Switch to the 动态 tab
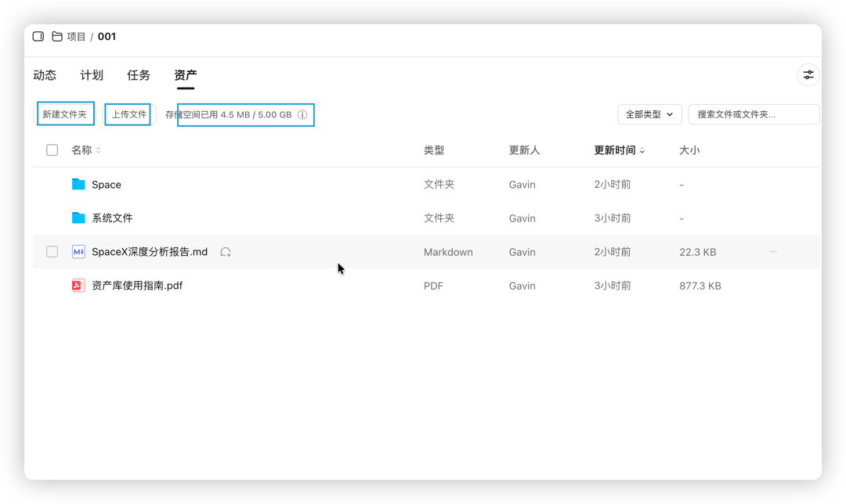846x504 pixels. click(44, 75)
